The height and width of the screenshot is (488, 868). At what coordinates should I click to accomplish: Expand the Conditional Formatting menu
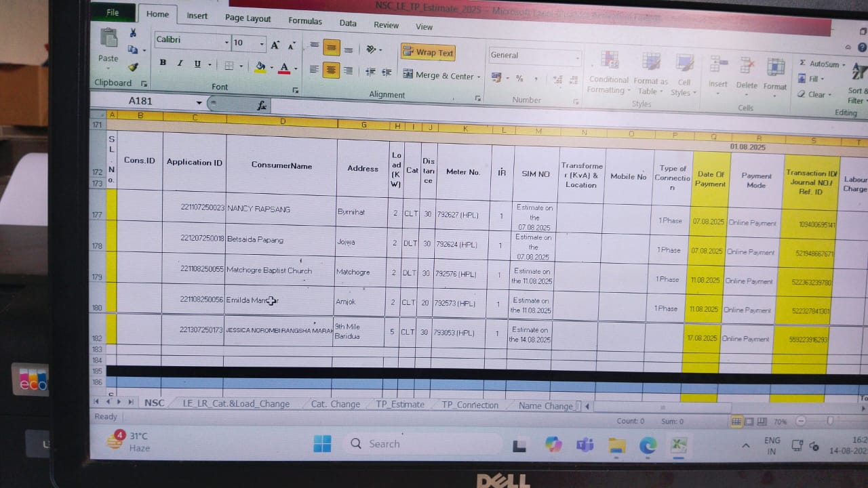(608, 73)
